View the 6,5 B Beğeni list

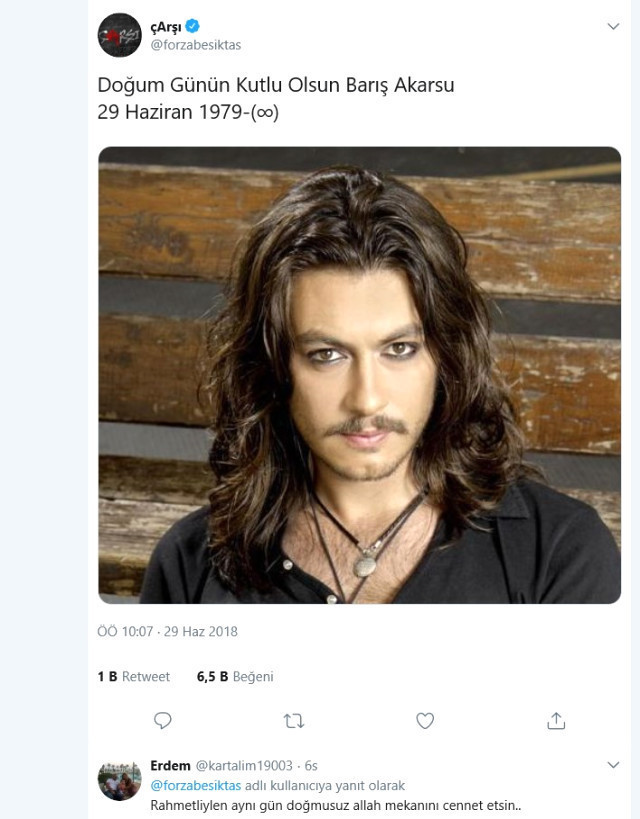pyautogui.click(x=235, y=677)
